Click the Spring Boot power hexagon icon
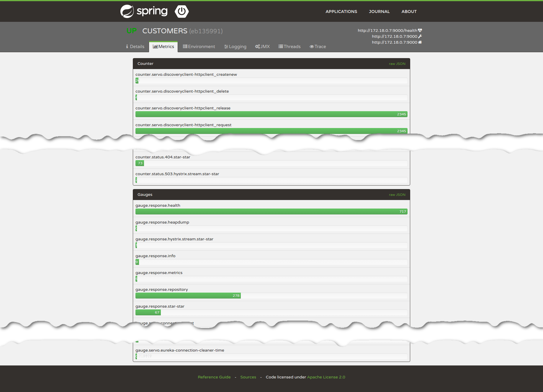 click(x=181, y=12)
